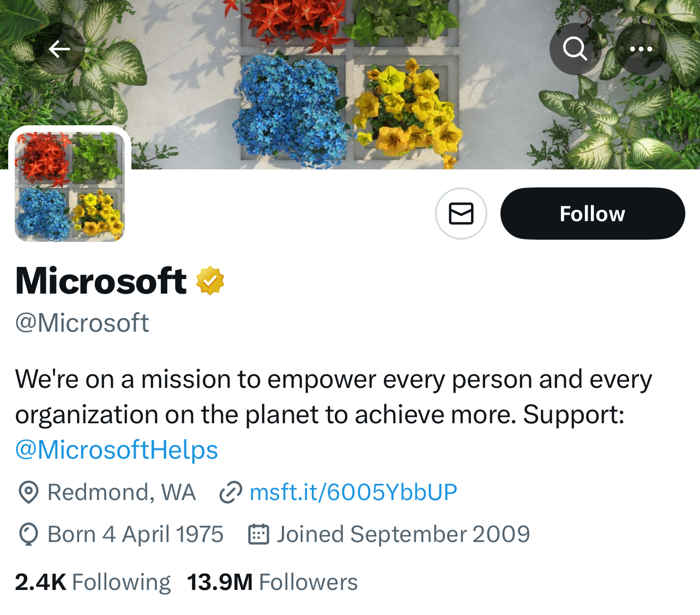The height and width of the screenshot is (615, 700).
Task: View the 2.4K Following list
Action: click(x=93, y=582)
